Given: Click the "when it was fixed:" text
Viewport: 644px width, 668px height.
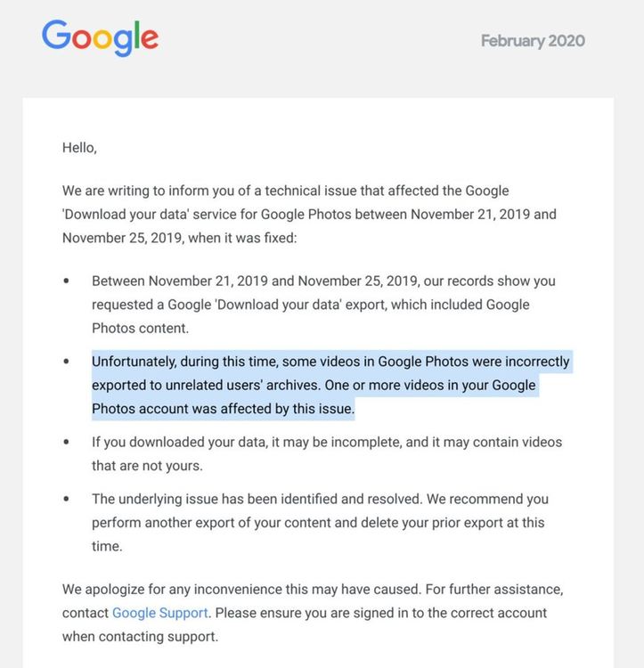Looking at the screenshot, I should pos(258,238).
